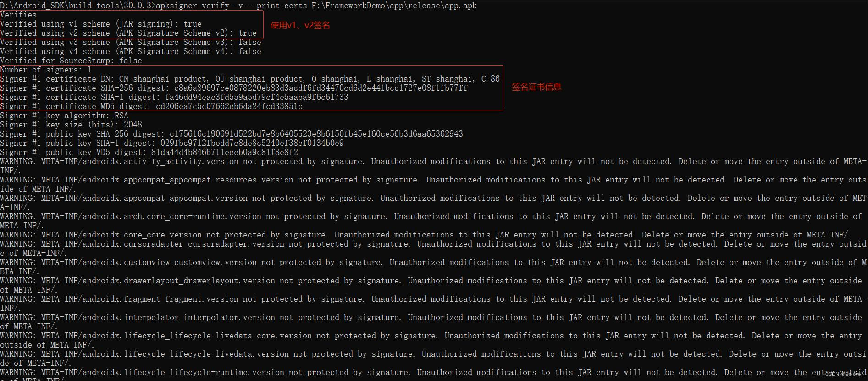
Task: Select the certificate SHA-256 digest line
Action: pos(234,88)
